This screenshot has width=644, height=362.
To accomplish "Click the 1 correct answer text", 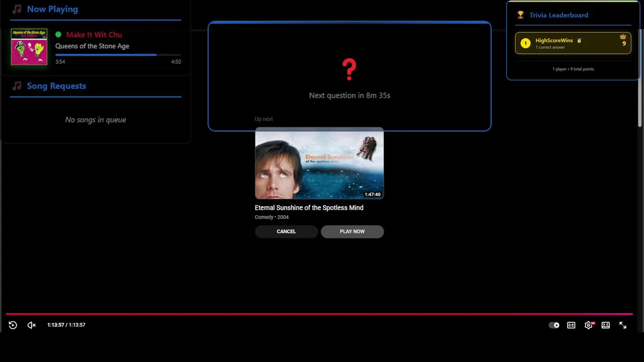I will (x=550, y=47).
